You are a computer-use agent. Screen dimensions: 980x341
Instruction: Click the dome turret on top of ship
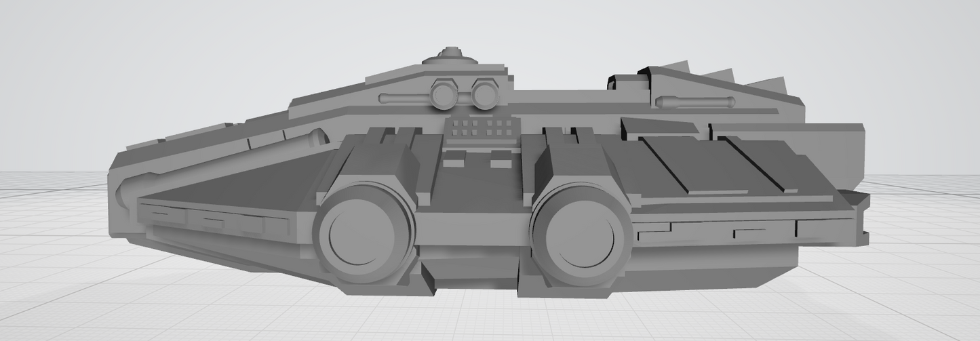(x=450, y=56)
